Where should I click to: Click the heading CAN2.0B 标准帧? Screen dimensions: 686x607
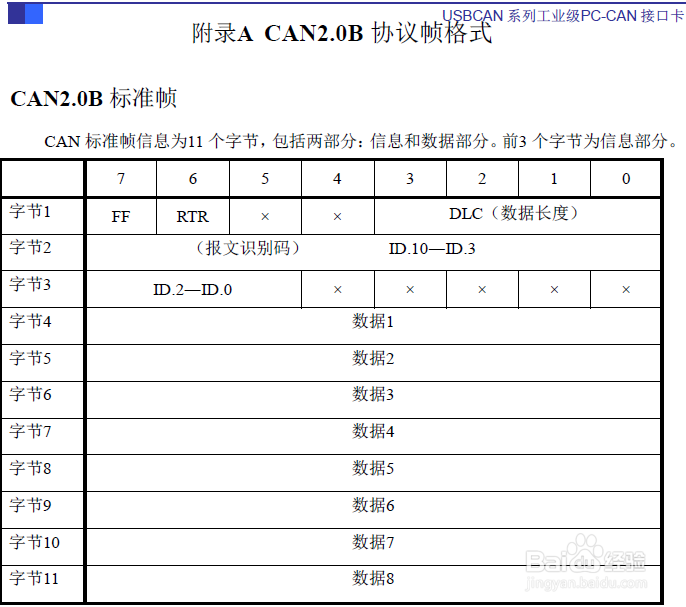(x=94, y=98)
